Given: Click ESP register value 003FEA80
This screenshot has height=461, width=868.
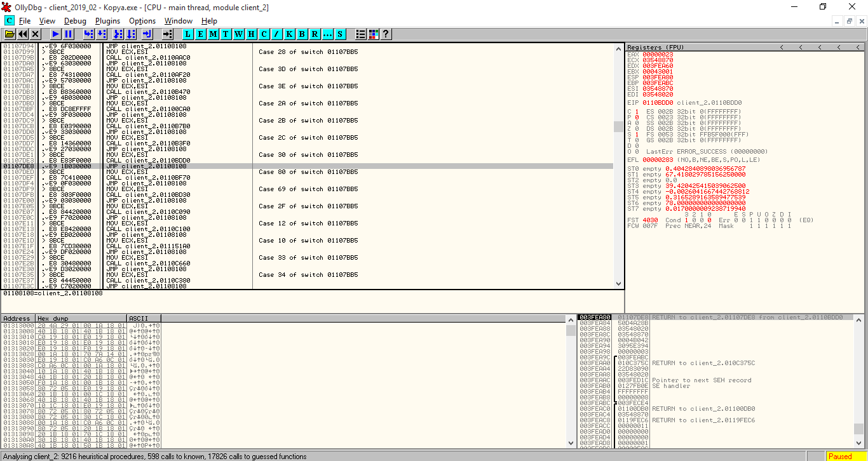Looking at the screenshot, I should coord(658,77).
